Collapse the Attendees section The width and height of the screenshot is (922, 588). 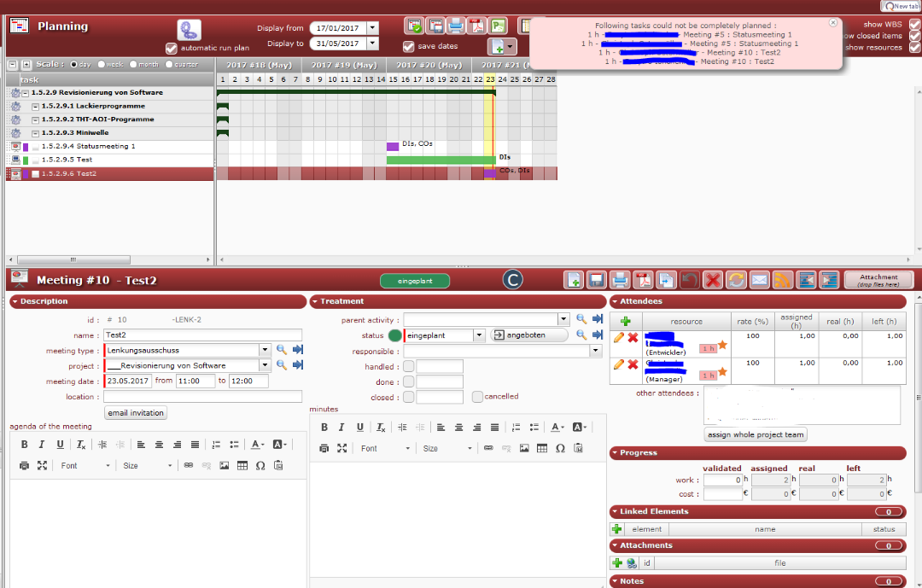tap(615, 301)
